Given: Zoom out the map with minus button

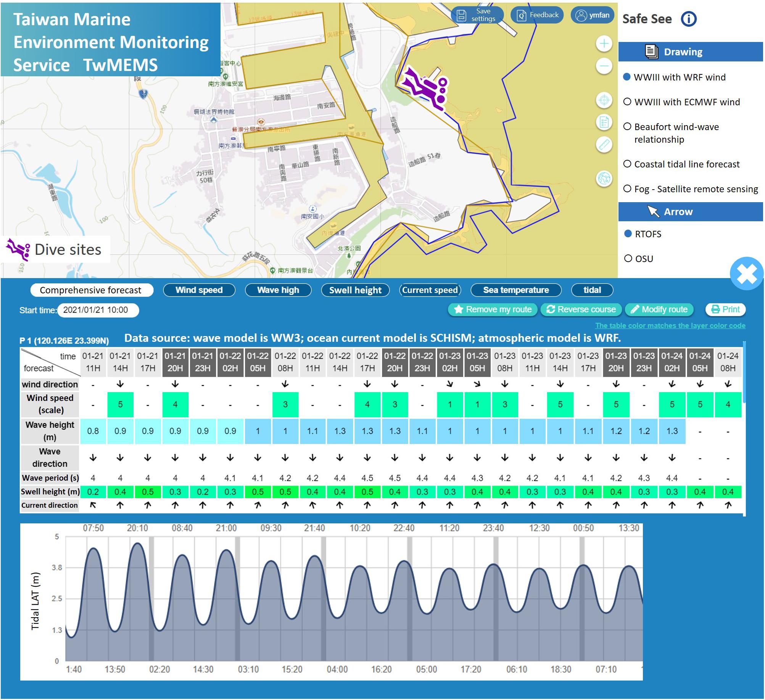Looking at the screenshot, I should tap(604, 66).
